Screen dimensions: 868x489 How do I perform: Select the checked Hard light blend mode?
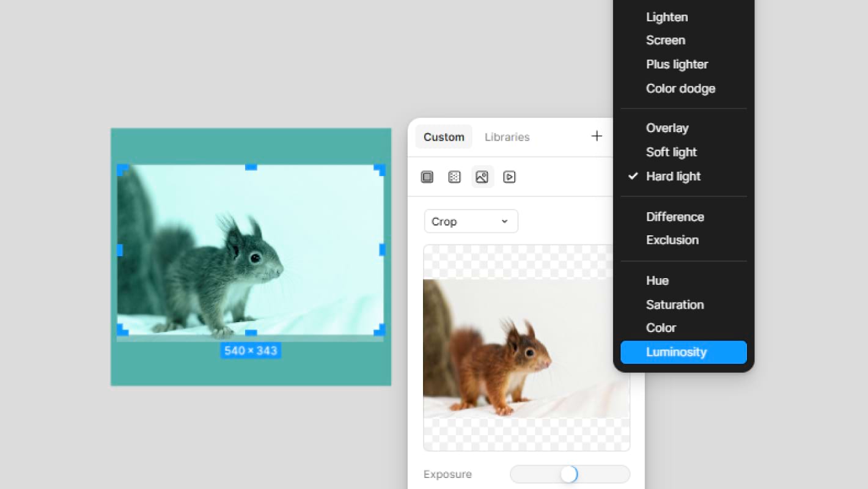point(673,177)
